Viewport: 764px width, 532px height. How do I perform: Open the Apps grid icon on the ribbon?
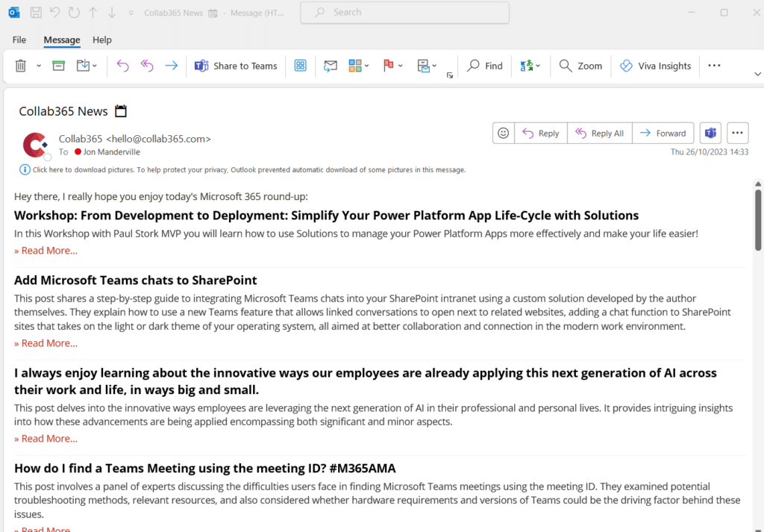(300, 66)
